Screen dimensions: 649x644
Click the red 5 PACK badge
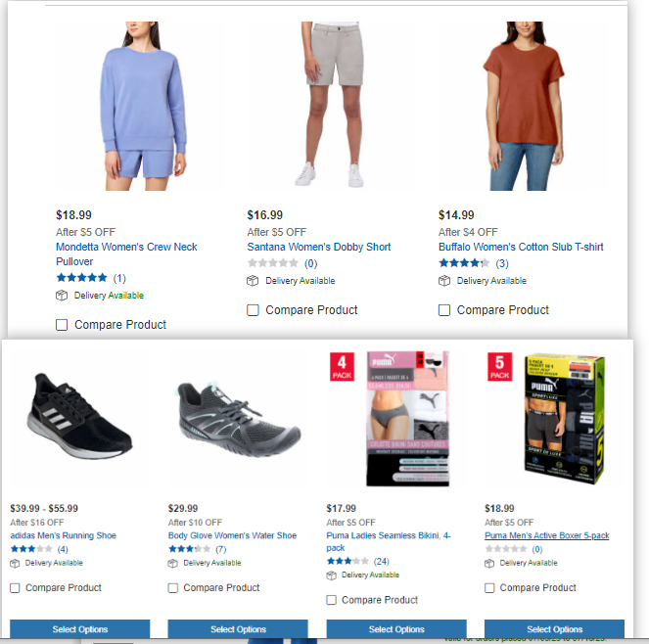(x=500, y=367)
